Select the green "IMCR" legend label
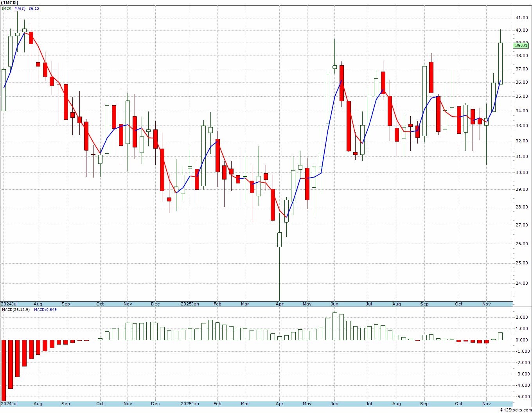Viewport: 532px width, 413px height. point(6,8)
